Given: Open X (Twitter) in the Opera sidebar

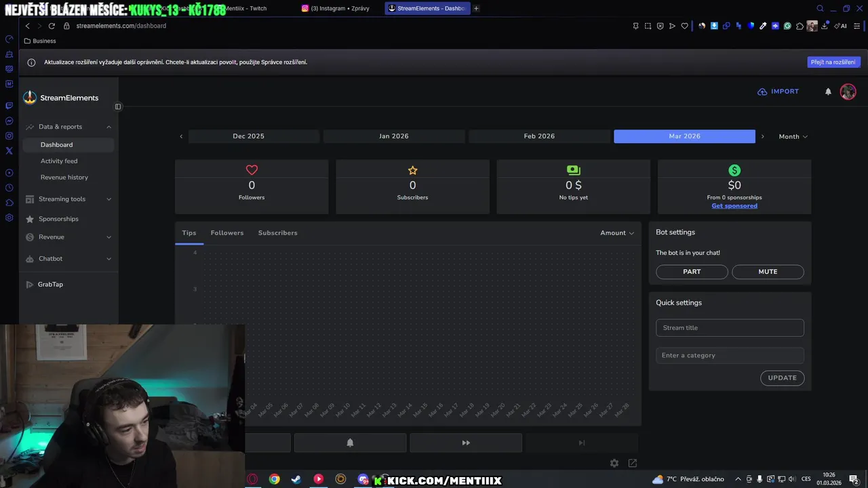Looking at the screenshot, I should (x=9, y=151).
